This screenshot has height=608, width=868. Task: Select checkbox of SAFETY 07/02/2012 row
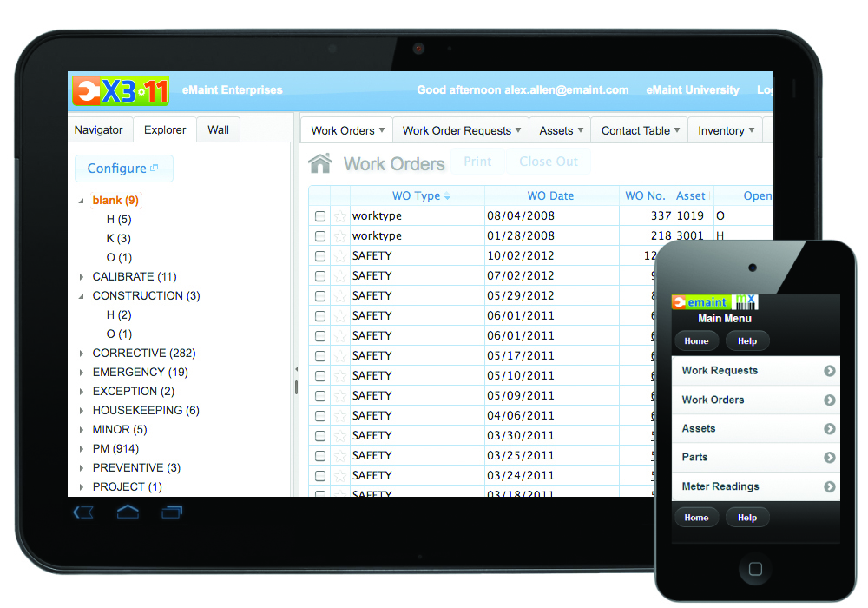pos(320,275)
